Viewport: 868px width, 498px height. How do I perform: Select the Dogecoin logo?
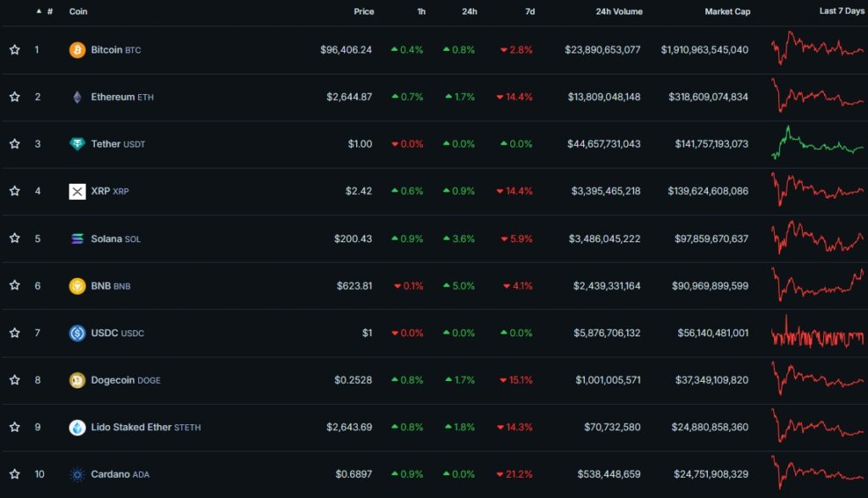(x=77, y=380)
